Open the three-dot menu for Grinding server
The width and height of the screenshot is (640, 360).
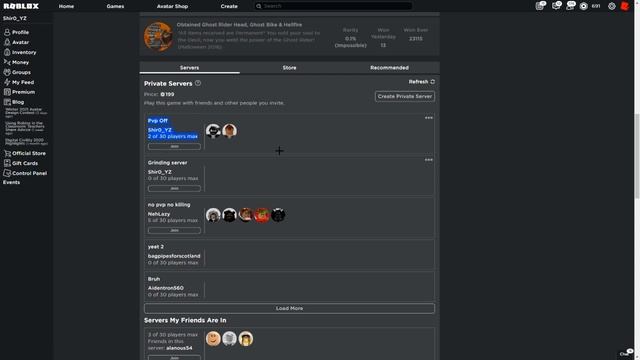point(429,160)
